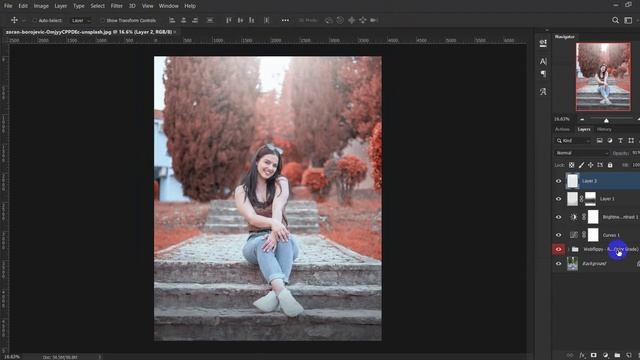Open the Glyphs panel icon

[543, 91]
